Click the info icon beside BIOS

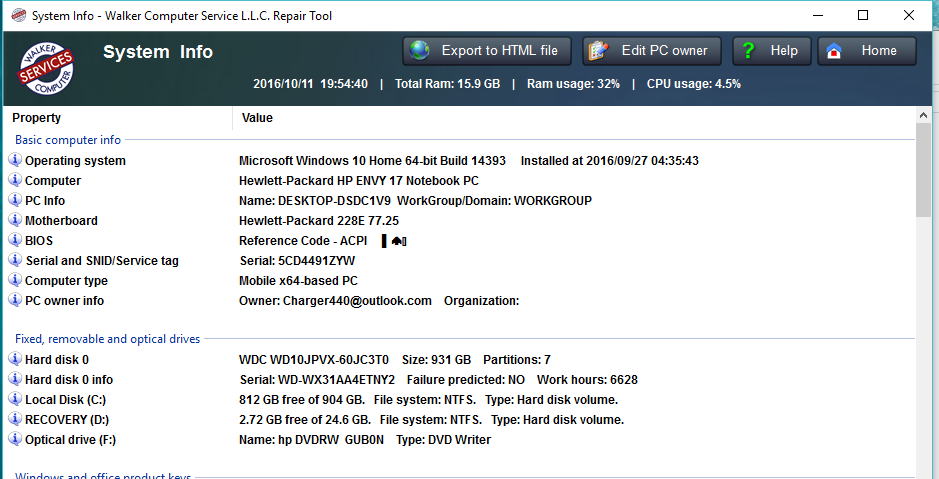pos(15,240)
